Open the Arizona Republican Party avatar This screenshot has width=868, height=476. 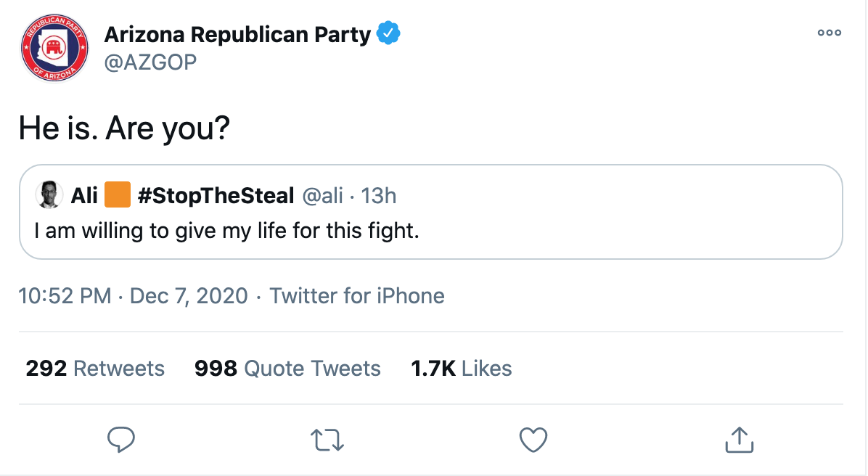tap(54, 49)
